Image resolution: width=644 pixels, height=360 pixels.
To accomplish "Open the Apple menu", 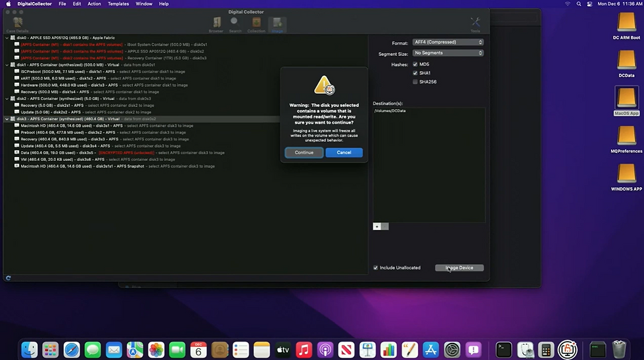I will 8,4.
